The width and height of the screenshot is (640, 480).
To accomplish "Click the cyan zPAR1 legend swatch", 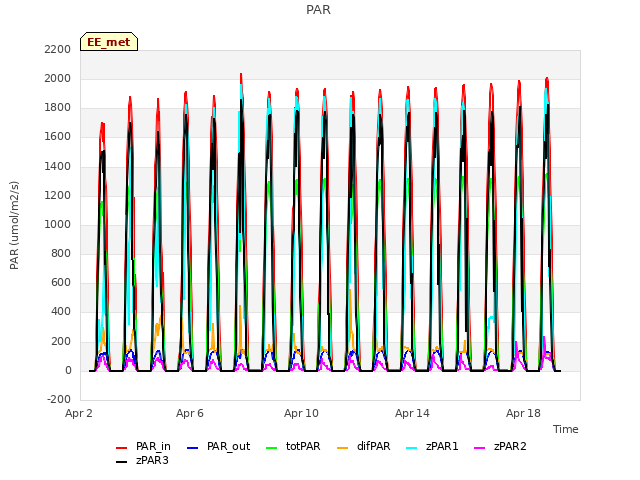I will tap(412, 448).
